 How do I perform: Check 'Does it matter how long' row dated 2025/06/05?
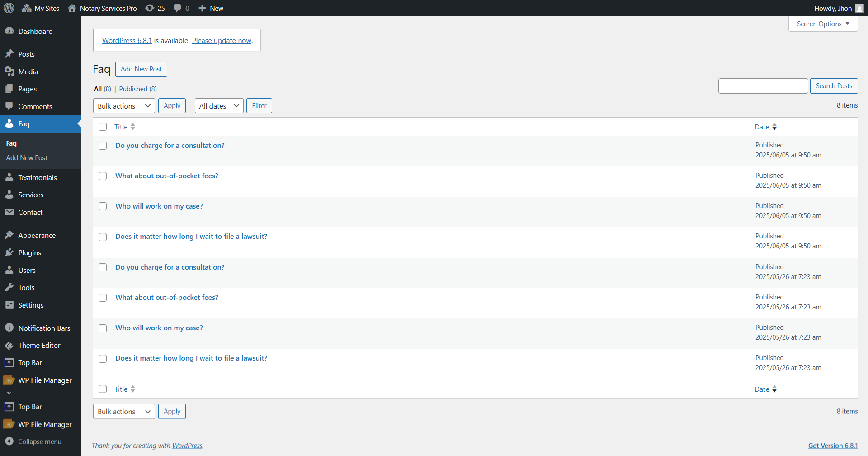[103, 237]
